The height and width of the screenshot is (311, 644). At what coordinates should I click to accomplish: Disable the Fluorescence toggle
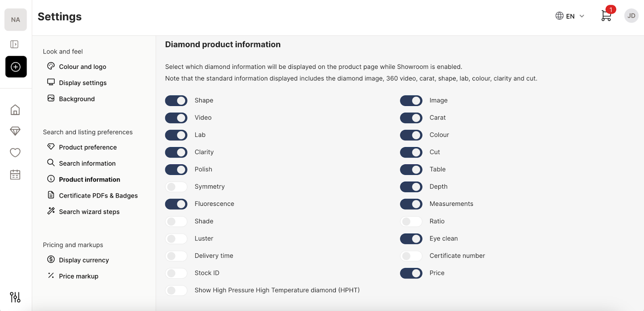176,204
